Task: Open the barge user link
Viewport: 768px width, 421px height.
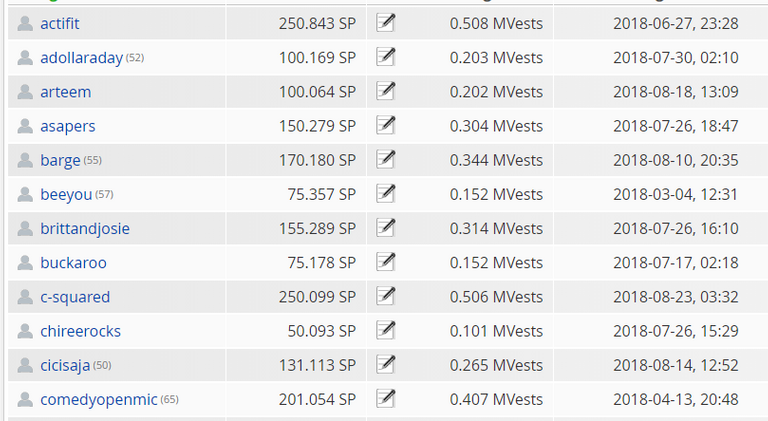Action: pyautogui.click(x=60, y=161)
